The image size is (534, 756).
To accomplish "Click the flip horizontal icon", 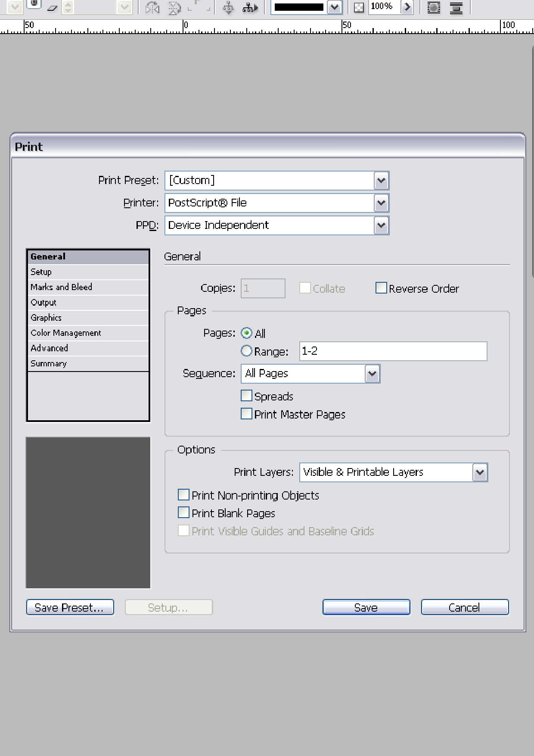I will (x=152, y=7).
